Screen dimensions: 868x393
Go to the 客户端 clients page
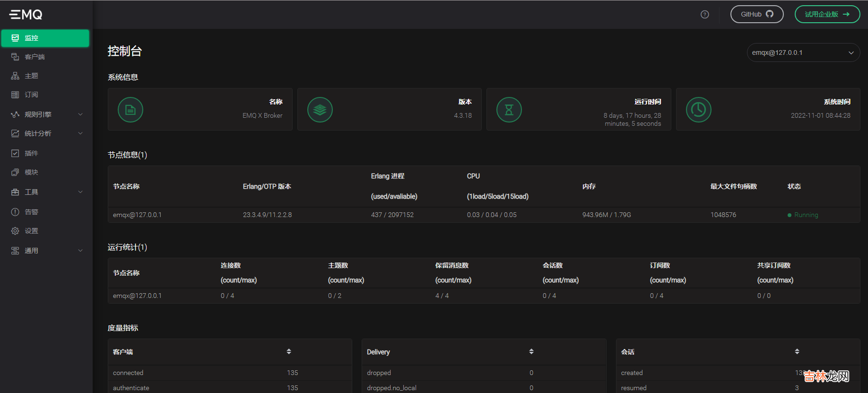point(35,57)
